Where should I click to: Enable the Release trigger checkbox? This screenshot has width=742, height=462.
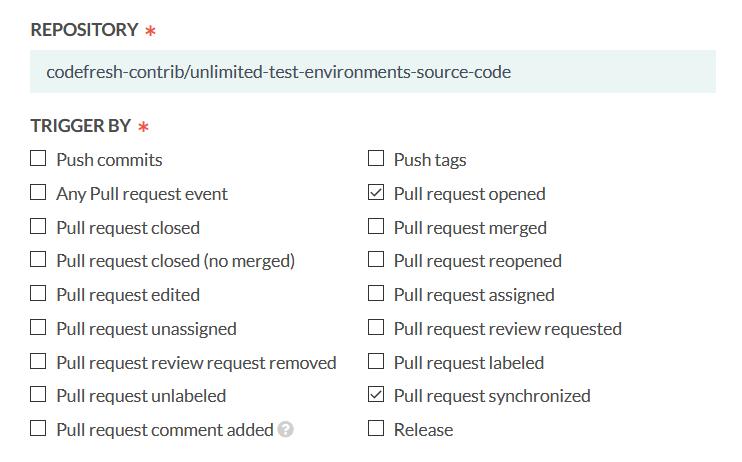pos(376,429)
